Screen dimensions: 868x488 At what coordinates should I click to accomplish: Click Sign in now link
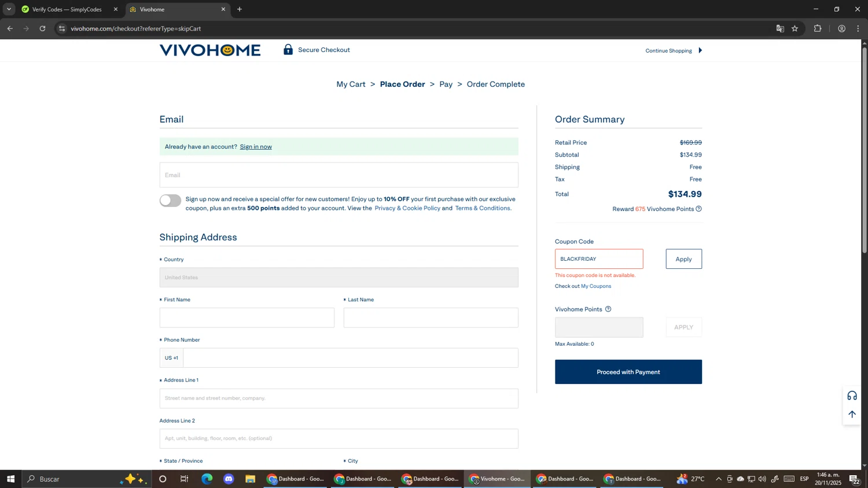[x=256, y=147]
